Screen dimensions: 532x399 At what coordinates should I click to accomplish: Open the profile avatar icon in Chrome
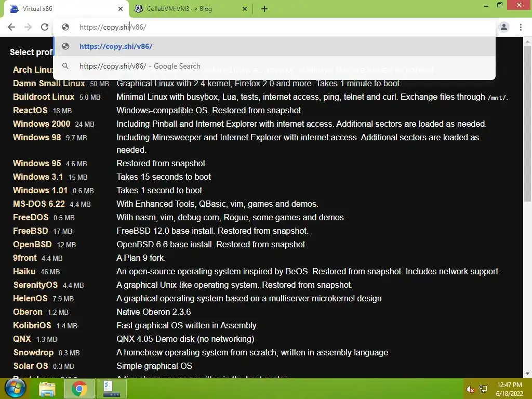click(504, 27)
